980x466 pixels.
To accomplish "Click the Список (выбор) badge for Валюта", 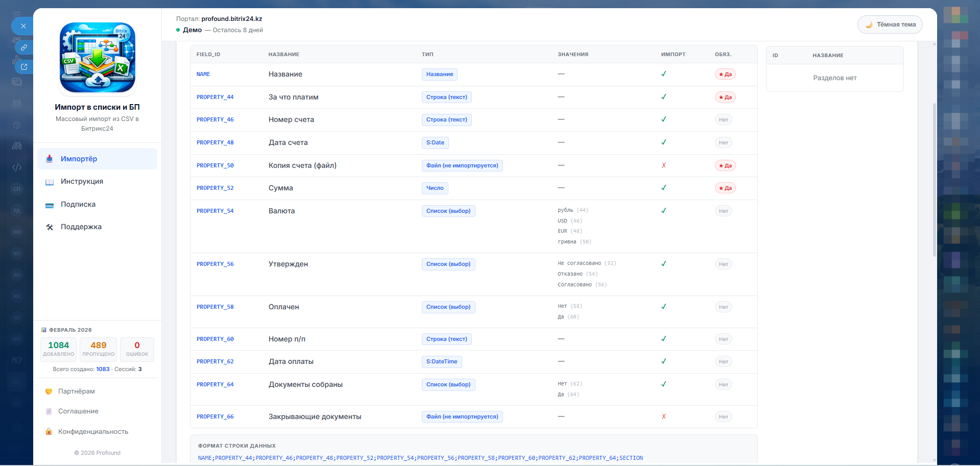I will pos(448,211).
